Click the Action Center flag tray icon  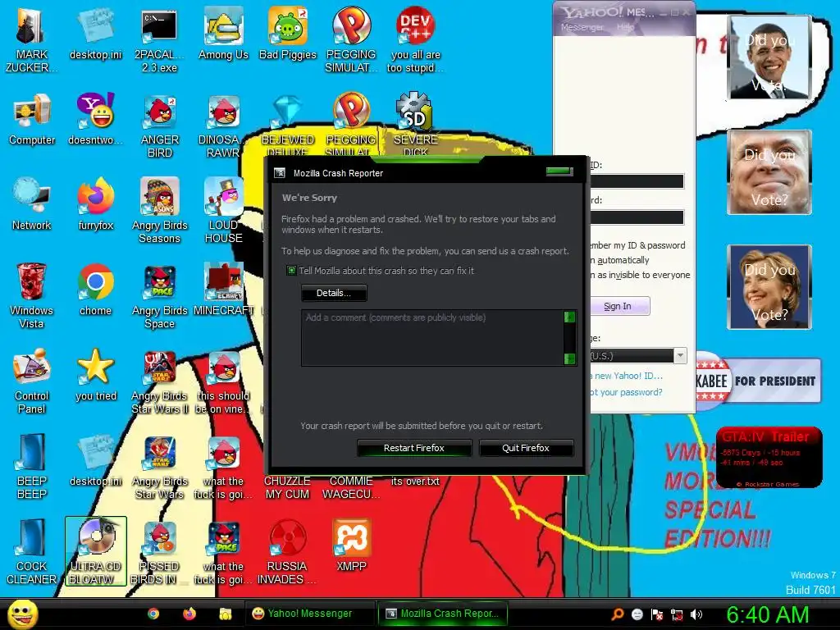point(657,614)
